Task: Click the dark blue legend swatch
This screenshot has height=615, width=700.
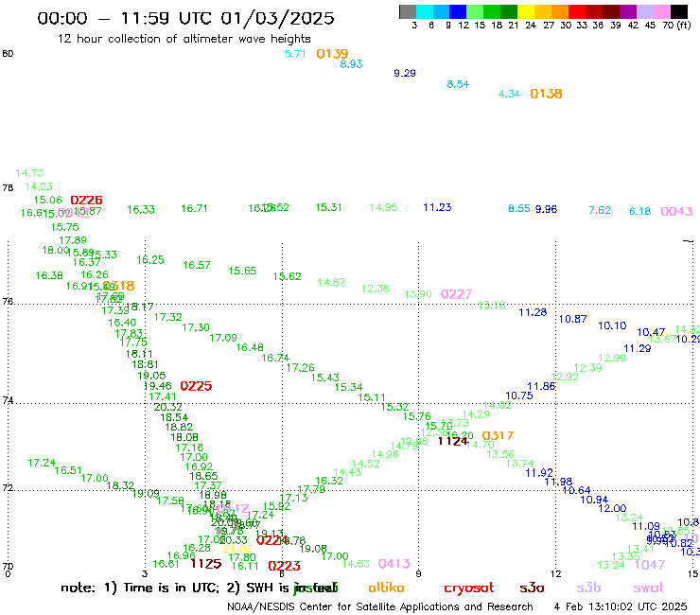Action: pyautogui.click(x=458, y=11)
